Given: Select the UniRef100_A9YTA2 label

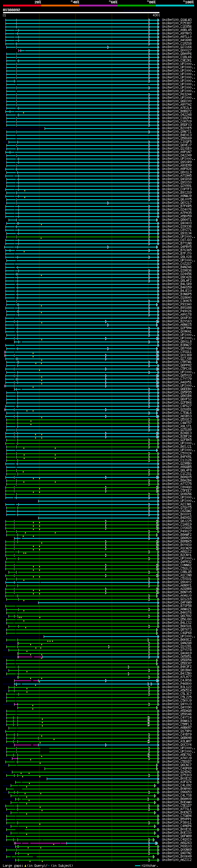Looking at the screenshot, I should [176, 104].
